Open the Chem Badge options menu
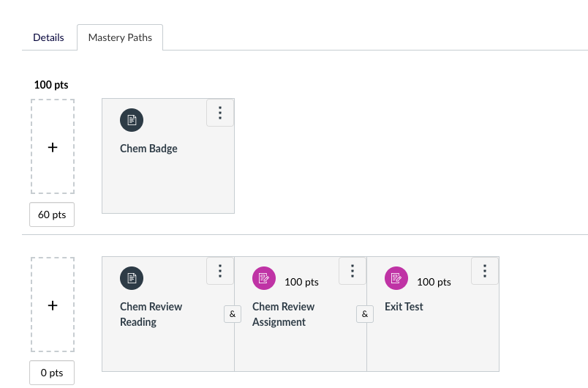Screen dimensions: 588x388 [220, 113]
